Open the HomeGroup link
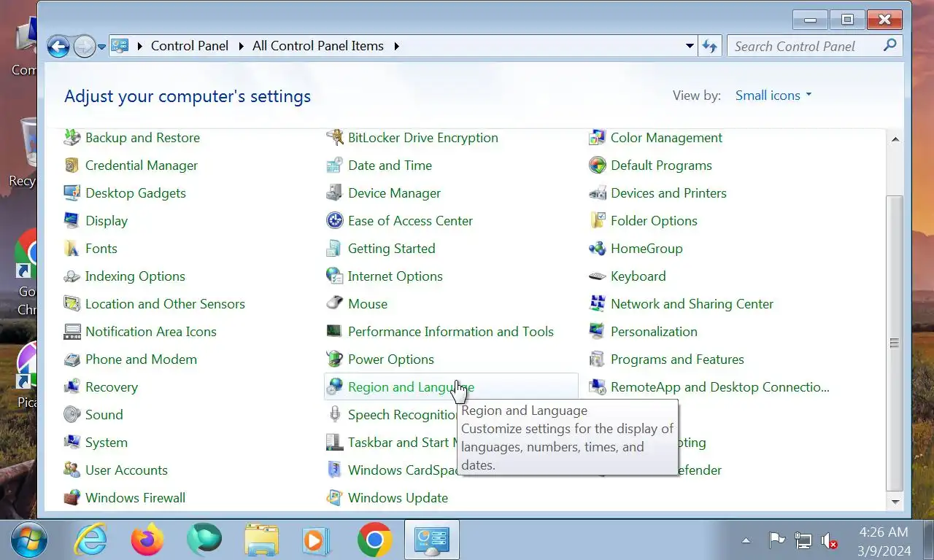Image resolution: width=934 pixels, height=560 pixels. [x=647, y=248]
